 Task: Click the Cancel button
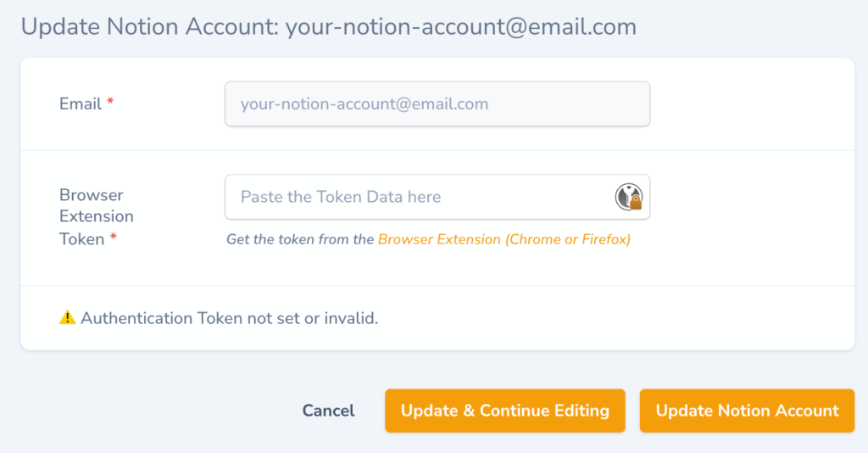(328, 411)
